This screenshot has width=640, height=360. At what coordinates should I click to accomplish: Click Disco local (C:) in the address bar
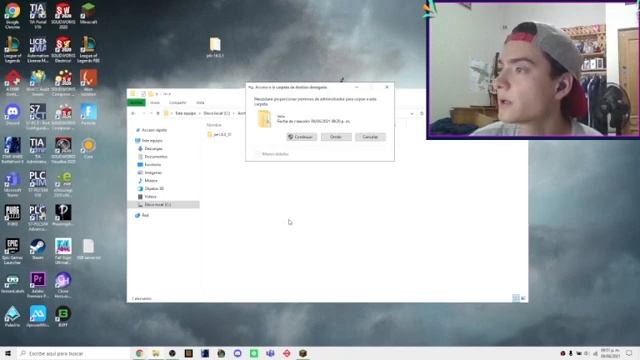217,113
